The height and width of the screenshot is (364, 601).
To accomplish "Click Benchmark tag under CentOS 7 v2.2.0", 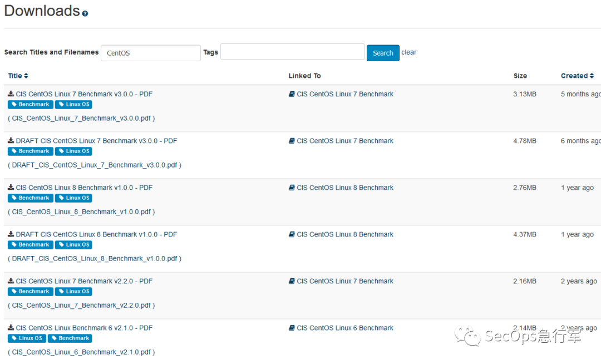I will click(30, 292).
